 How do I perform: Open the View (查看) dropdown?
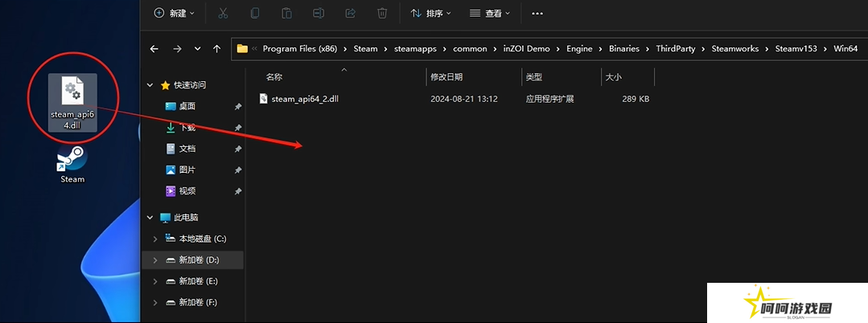[489, 13]
